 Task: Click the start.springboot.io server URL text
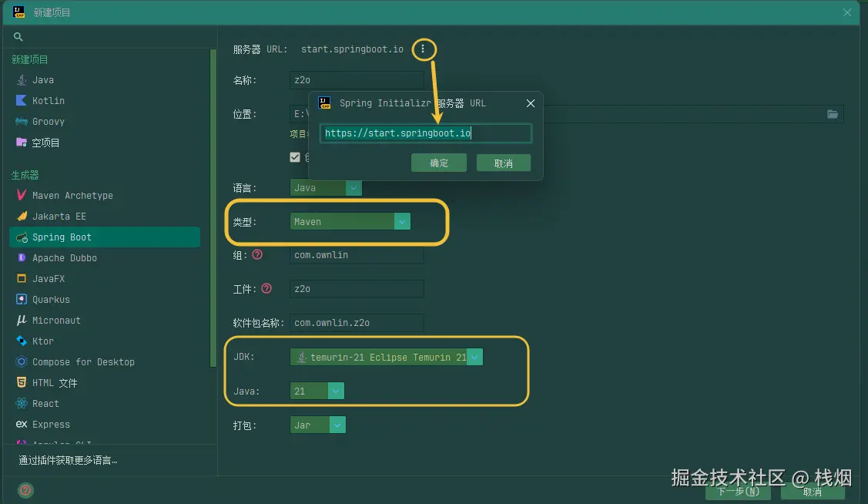click(x=352, y=49)
